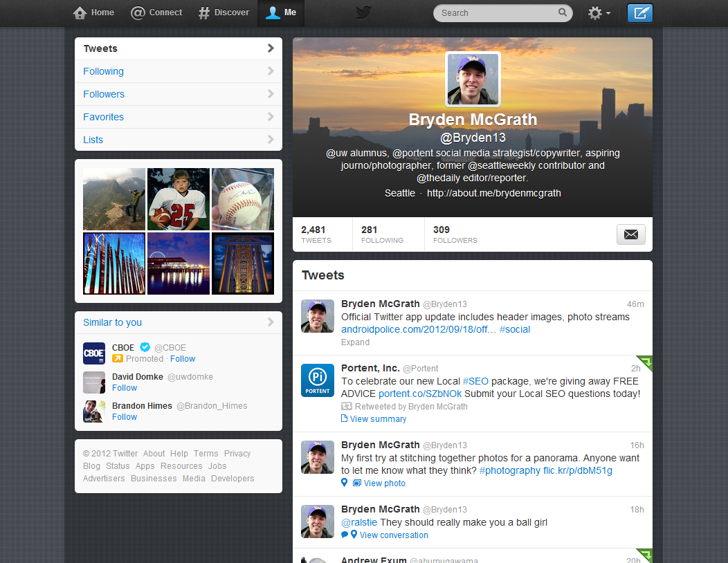Viewport: 728px width, 563px height.
Task: Click the retweet icon beside Retweeted by Bryden McGrath
Action: click(347, 406)
